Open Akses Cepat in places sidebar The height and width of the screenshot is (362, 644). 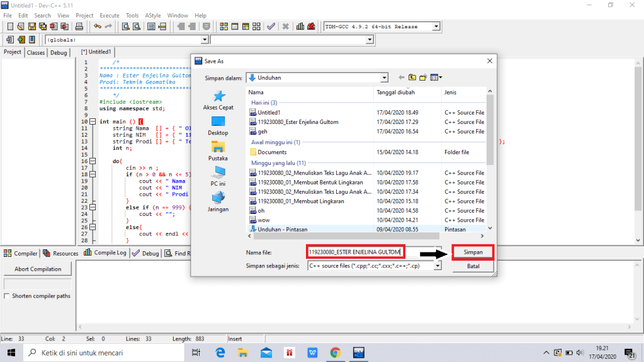(x=218, y=100)
